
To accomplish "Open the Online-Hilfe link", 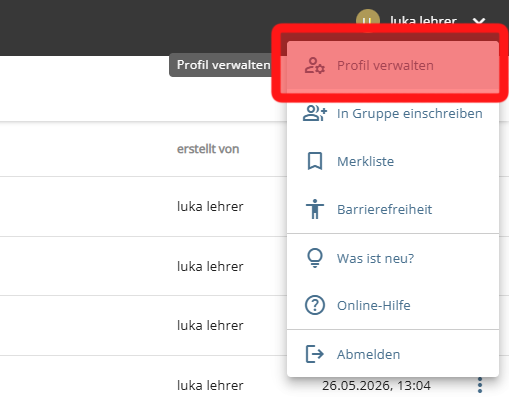I will click(393, 306).
